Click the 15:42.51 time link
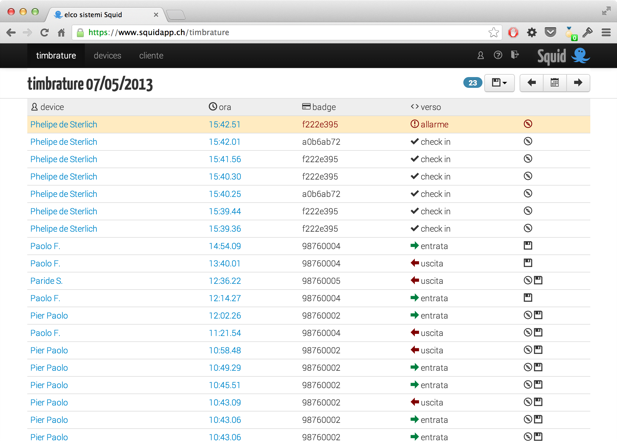617x443 pixels. point(225,124)
